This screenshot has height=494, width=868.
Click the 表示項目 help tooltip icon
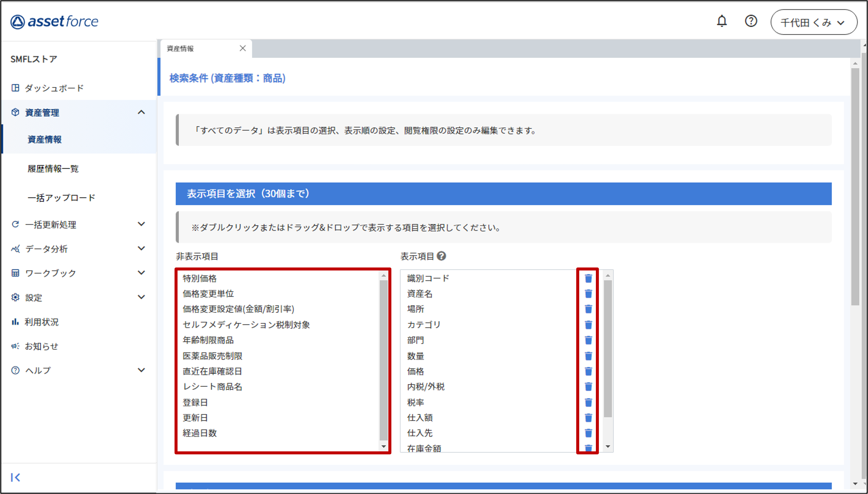[441, 256]
